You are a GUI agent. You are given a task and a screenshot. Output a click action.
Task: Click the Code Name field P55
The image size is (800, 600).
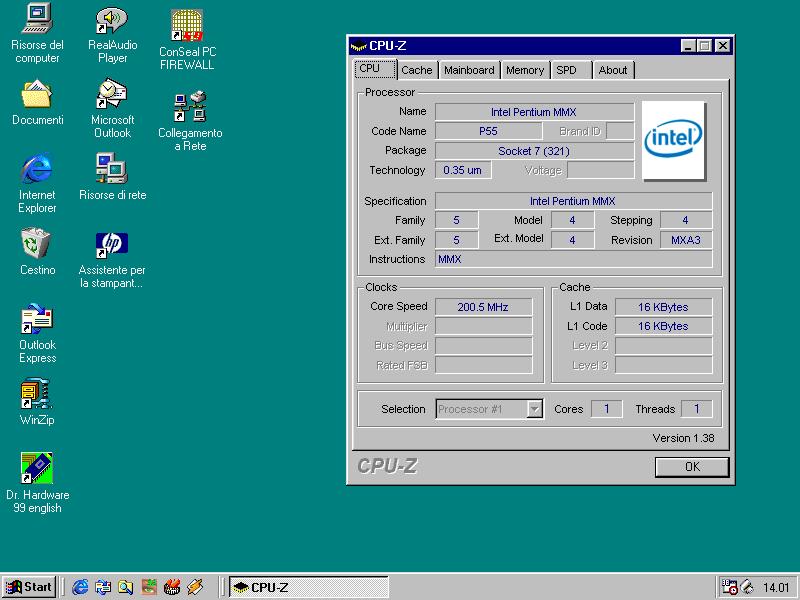click(x=488, y=131)
